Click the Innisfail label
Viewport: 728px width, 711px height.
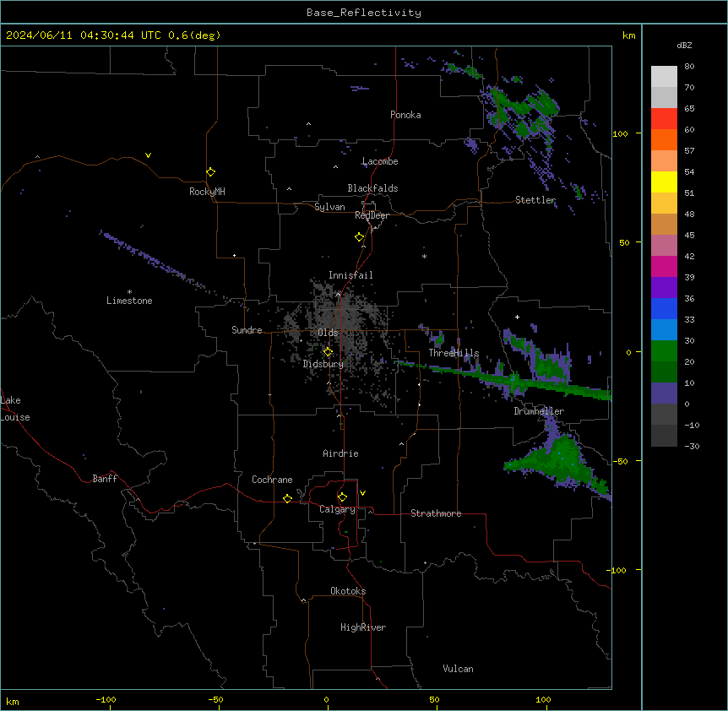point(350,275)
